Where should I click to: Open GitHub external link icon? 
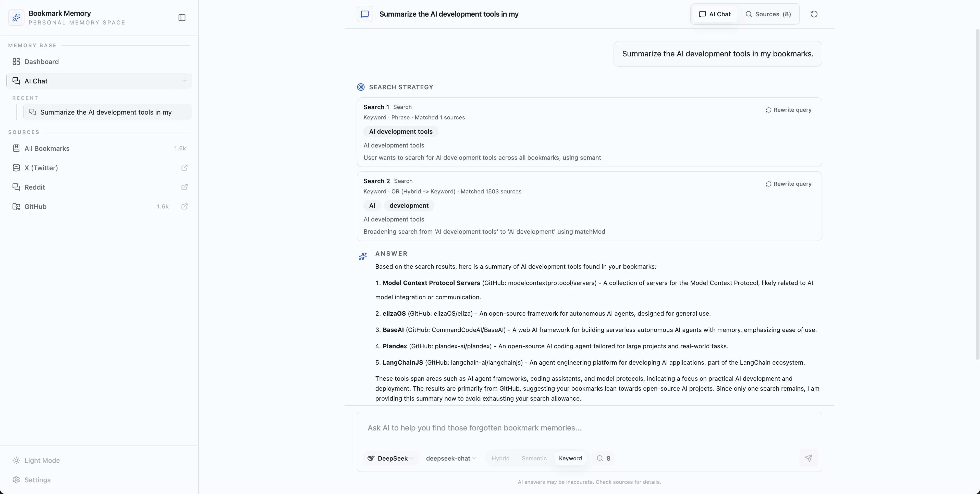click(x=185, y=206)
